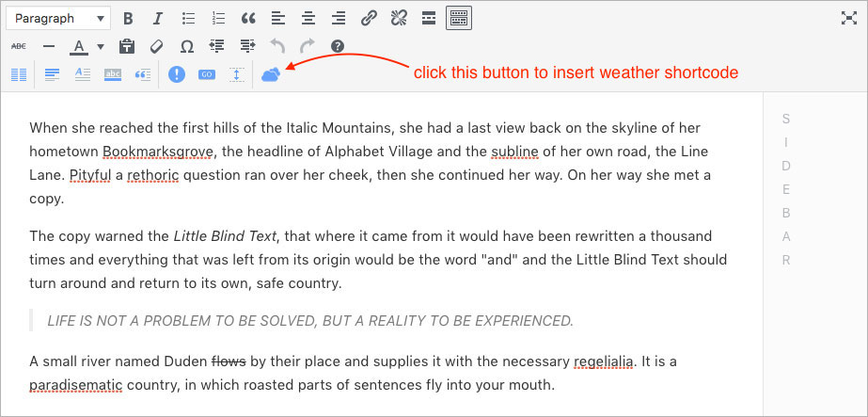Click the paste as text clipboard icon
The width and height of the screenshot is (868, 417).
(x=128, y=46)
